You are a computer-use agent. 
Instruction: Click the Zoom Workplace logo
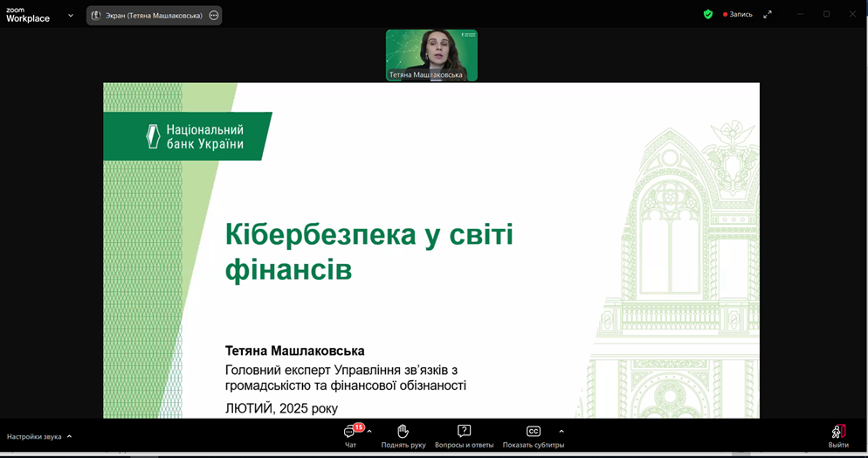tap(28, 15)
